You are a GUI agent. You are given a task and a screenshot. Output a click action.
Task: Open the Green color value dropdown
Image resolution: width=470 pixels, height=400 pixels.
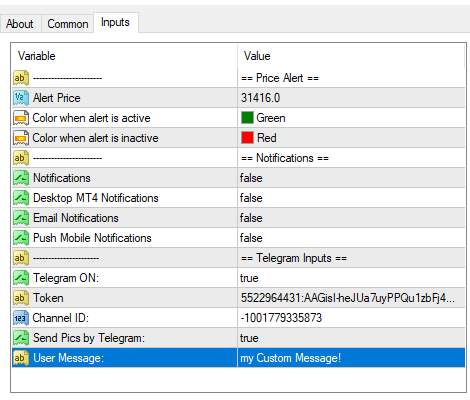coord(351,118)
